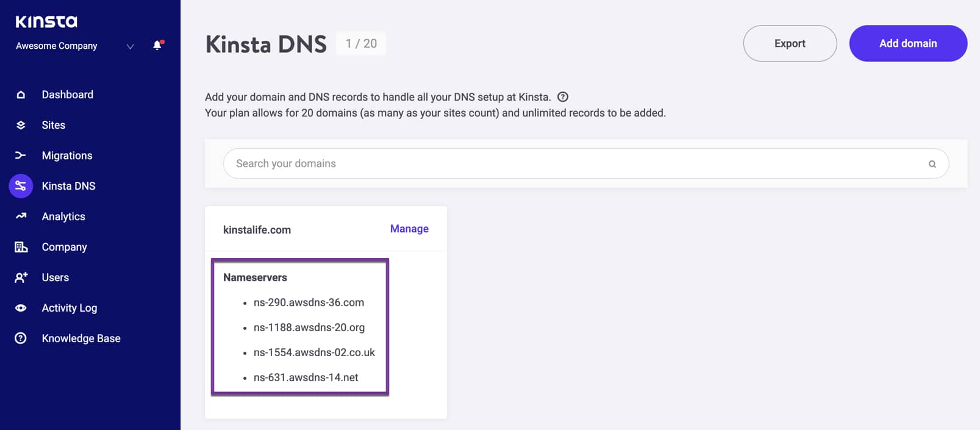Click the Knowledge Base question icon
The image size is (980, 430).
pyautogui.click(x=21, y=339)
